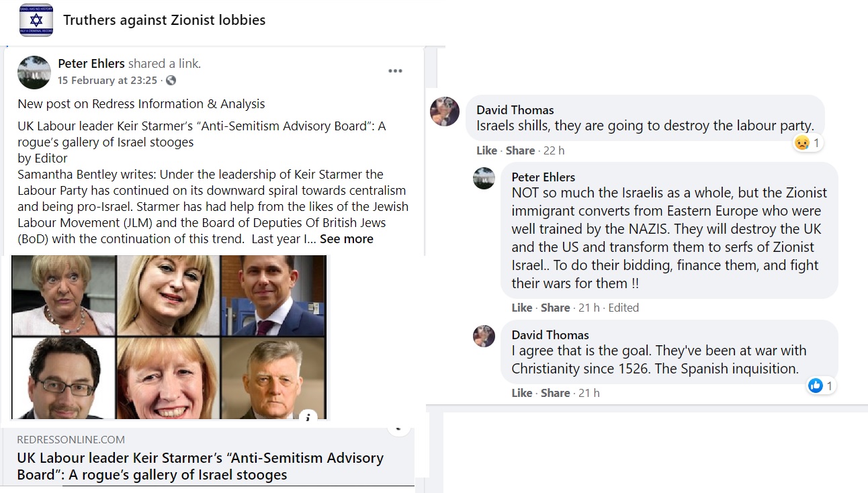Viewport: 868px width, 493px height.
Task: Like the 'NOT so much the Israelis' reply
Action: [x=521, y=308]
